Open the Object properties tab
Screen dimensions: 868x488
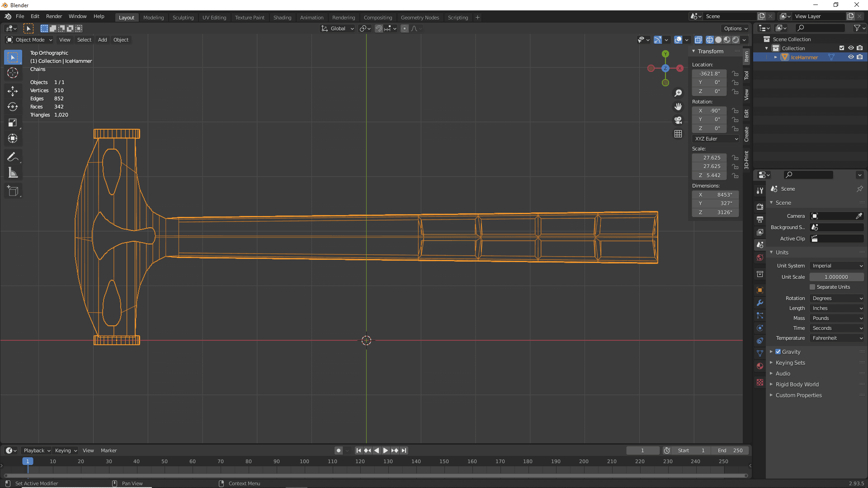(760, 290)
